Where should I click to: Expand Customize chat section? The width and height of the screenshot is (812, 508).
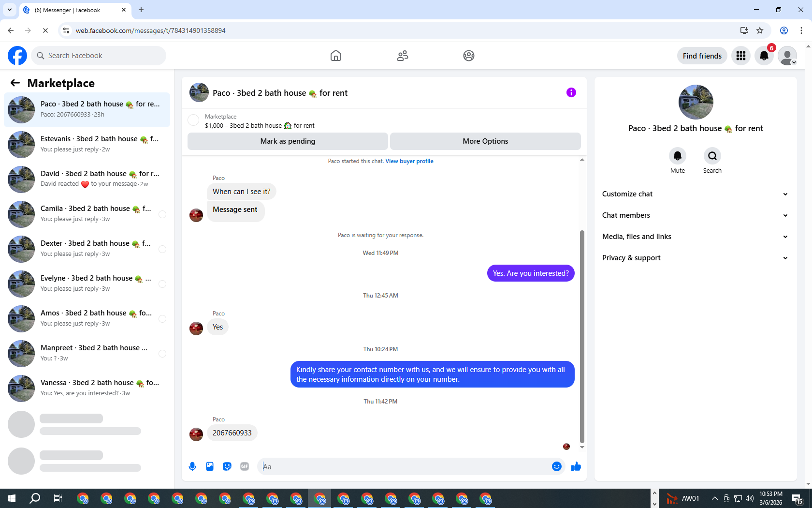(695, 194)
